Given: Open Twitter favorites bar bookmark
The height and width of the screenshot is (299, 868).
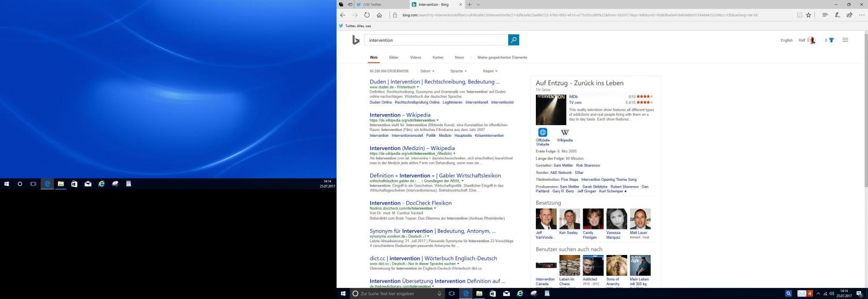Looking at the screenshot, I should click(356, 26).
